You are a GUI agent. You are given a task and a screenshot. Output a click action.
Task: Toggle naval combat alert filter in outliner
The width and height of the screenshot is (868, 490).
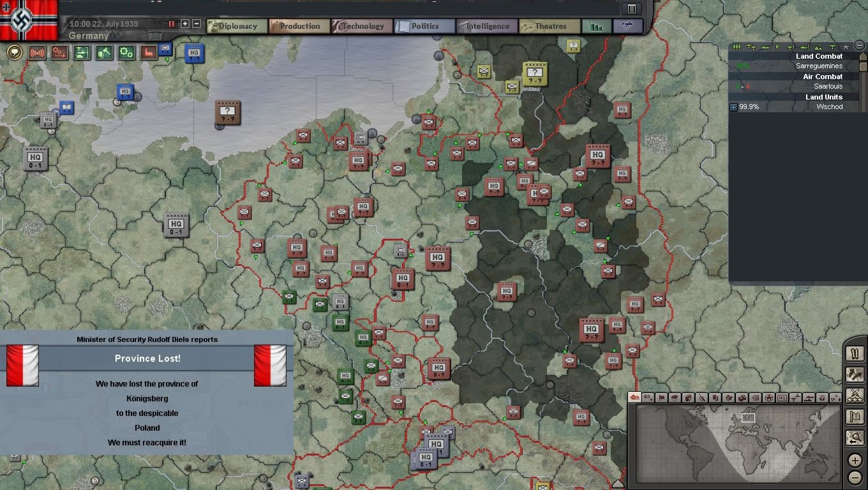click(x=804, y=47)
